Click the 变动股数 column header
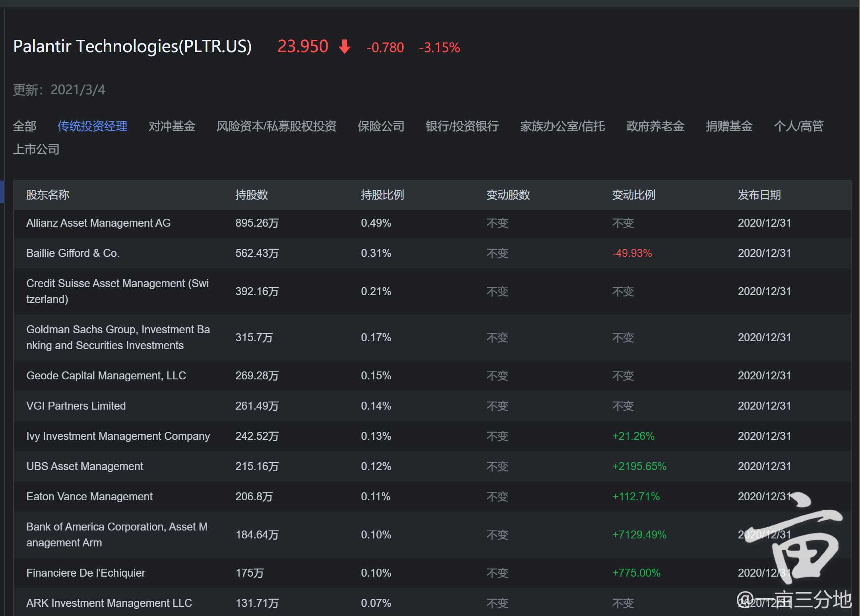 coord(508,195)
